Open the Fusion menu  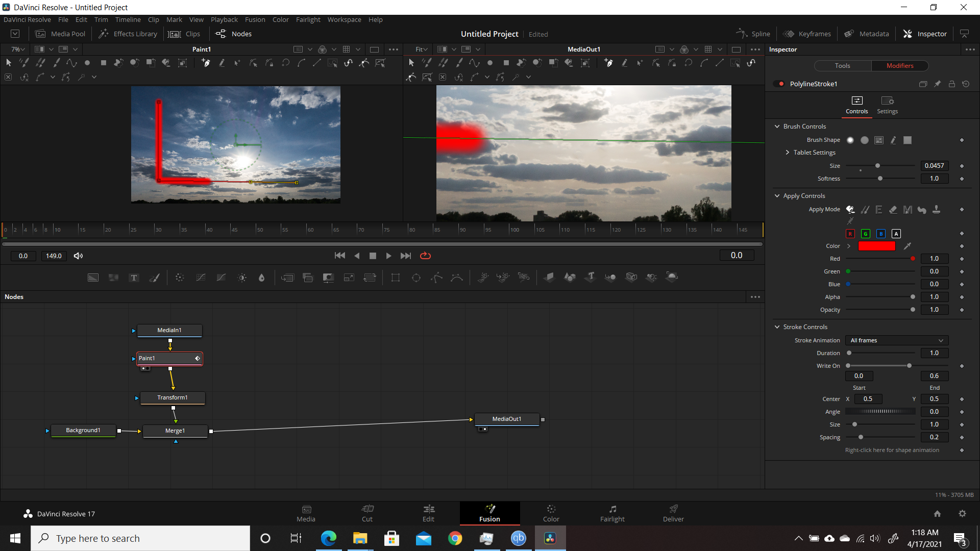point(255,19)
